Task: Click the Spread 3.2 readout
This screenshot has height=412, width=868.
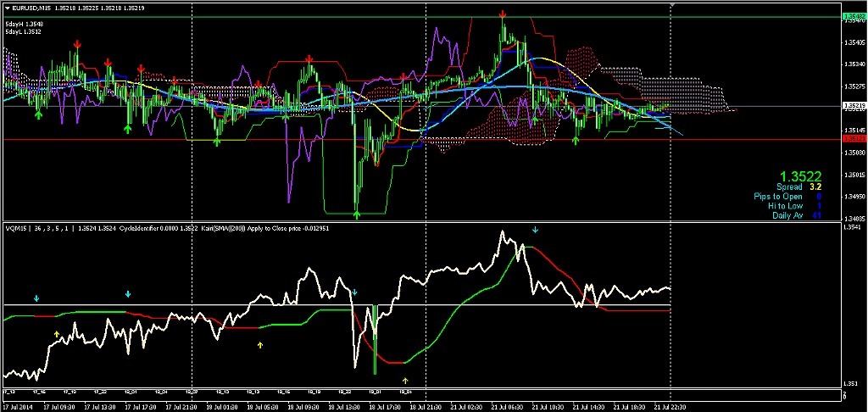Action: point(799,187)
